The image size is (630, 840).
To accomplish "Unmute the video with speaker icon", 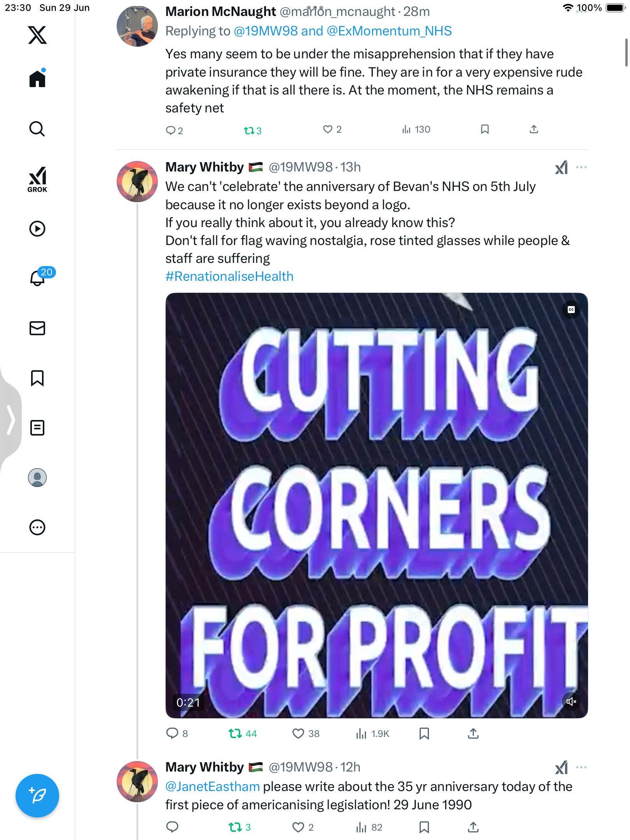I will [x=571, y=702].
